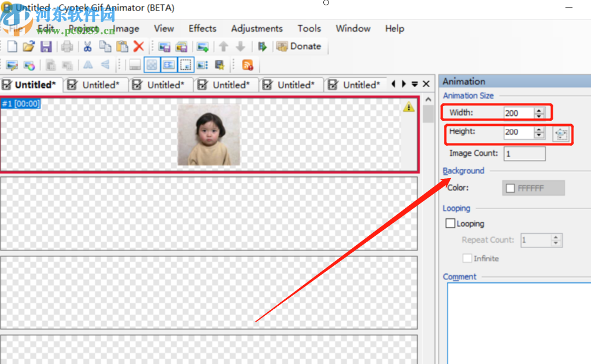The height and width of the screenshot is (364, 591).
Task: Open the Image menu
Action: click(x=127, y=29)
